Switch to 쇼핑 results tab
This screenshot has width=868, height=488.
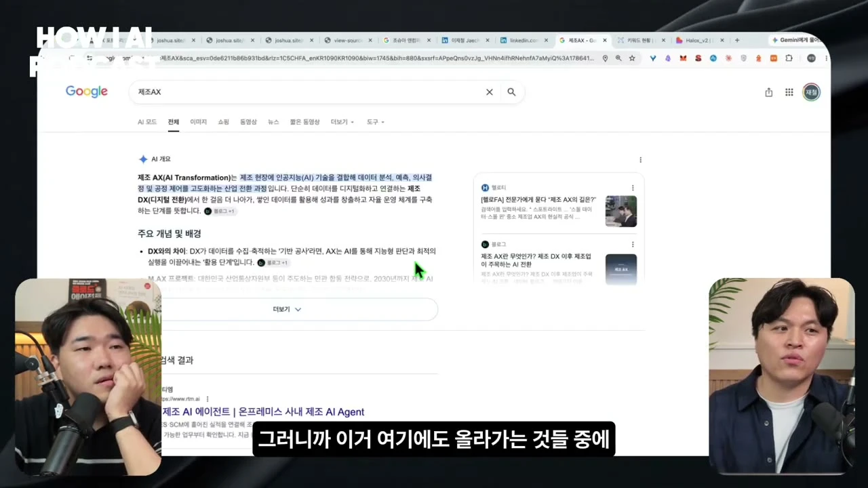(223, 122)
